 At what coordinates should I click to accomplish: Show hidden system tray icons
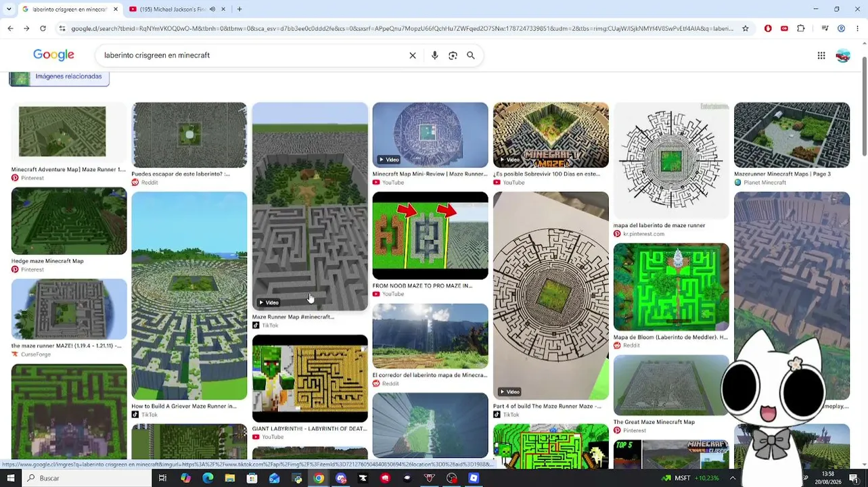click(x=733, y=478)
